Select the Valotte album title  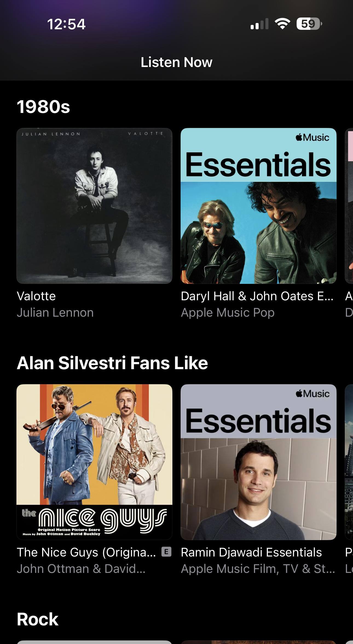[x=36, y=296]
